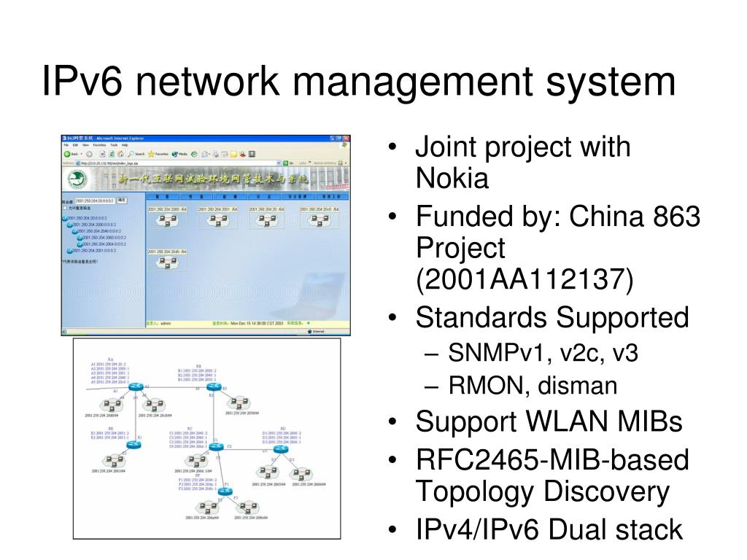Click router RA in the topology diagram

pos(136,386)
